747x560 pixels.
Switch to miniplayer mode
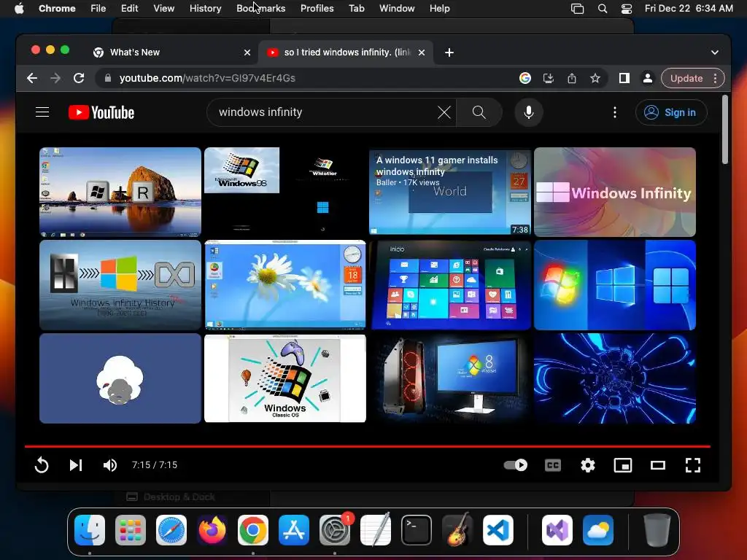click(623, 464)
